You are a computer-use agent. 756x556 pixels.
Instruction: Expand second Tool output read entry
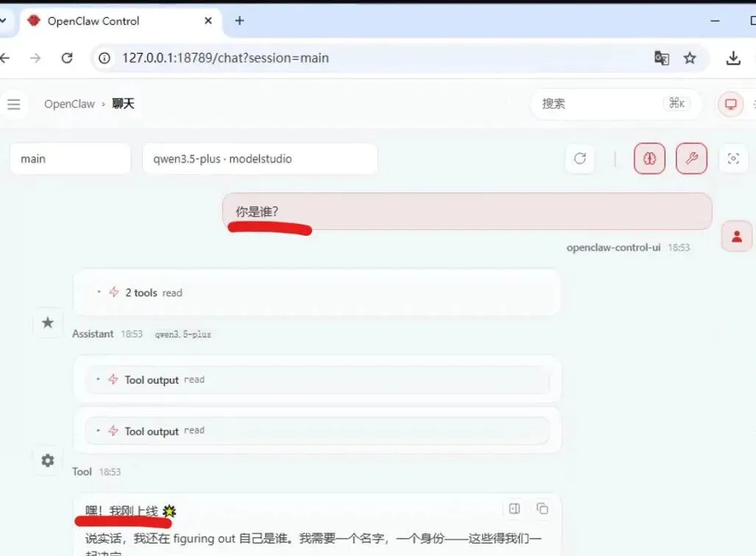317,431
